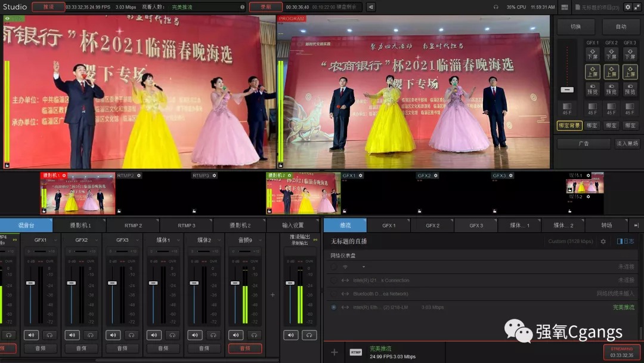The image size is (644, 363).
Task: Click the info icon beside 完美推流 status
Action: click(242, 7)
